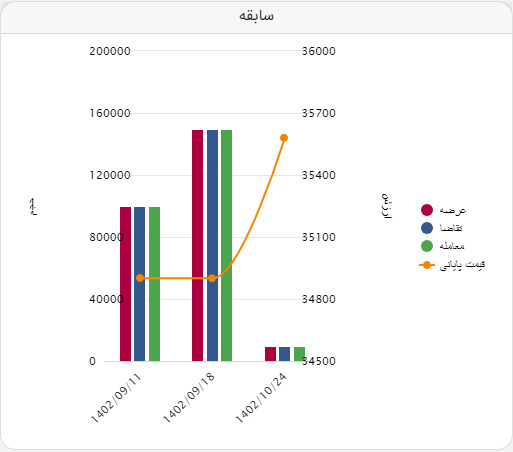Click the small green bar for 1402/10/24
513x452 pixels.
tap(299, 354)
